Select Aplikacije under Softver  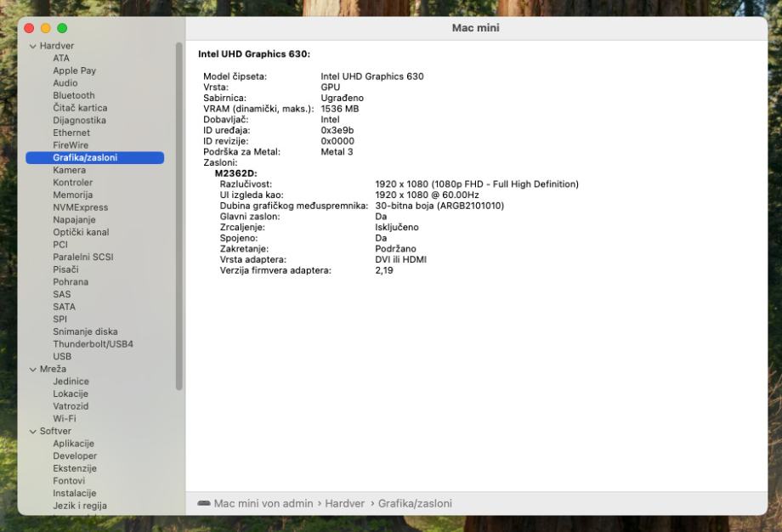tap(73, 444)
